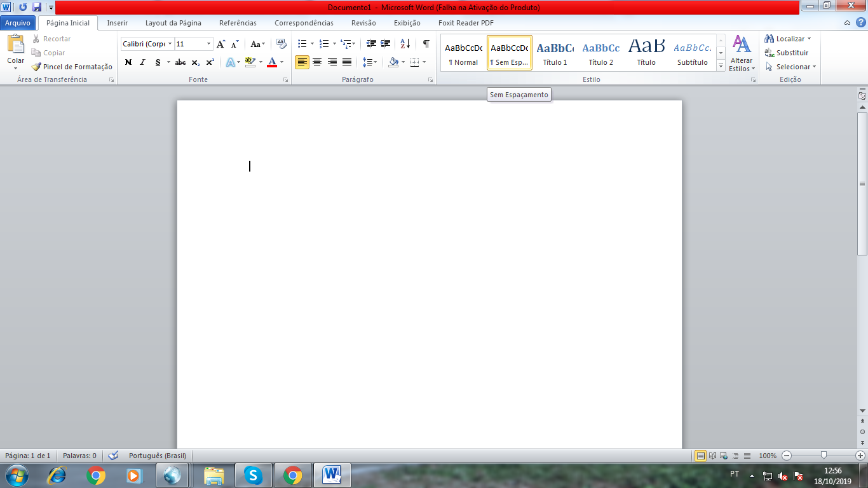Select the Subtítulo style
This screenshot has width=868, height=488.
(692, 53)
